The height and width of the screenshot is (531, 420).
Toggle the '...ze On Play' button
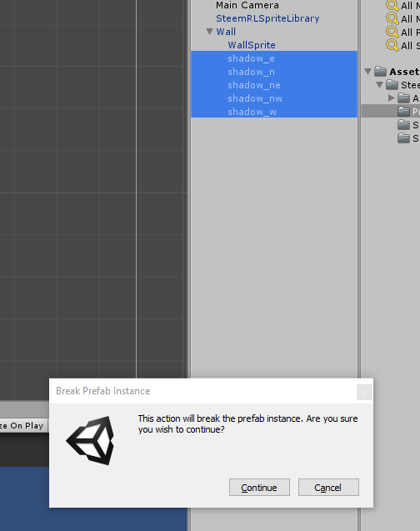[x=23, y=426]
